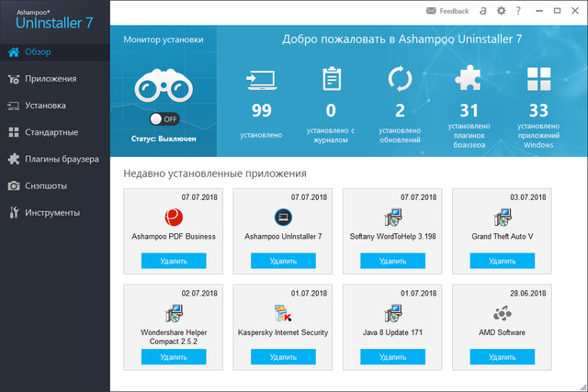Remove Ashampoo PDF Business with Удалить

point(174,261)
